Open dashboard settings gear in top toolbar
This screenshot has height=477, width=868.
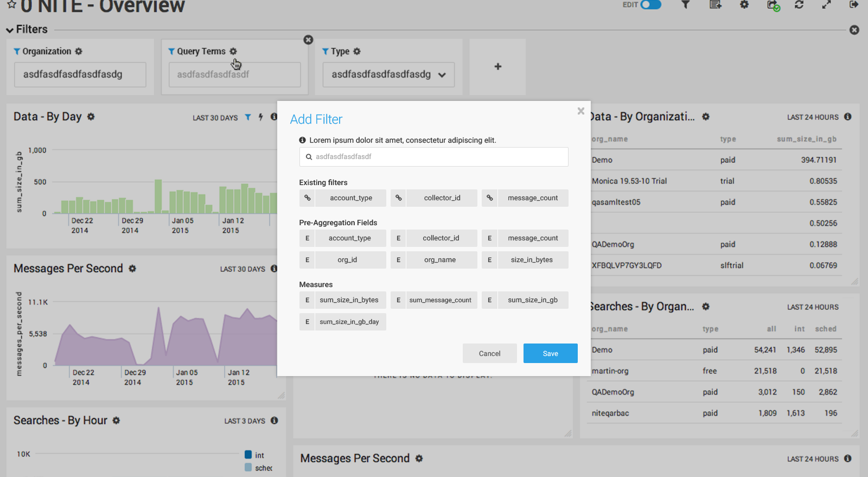coord(744,4)
